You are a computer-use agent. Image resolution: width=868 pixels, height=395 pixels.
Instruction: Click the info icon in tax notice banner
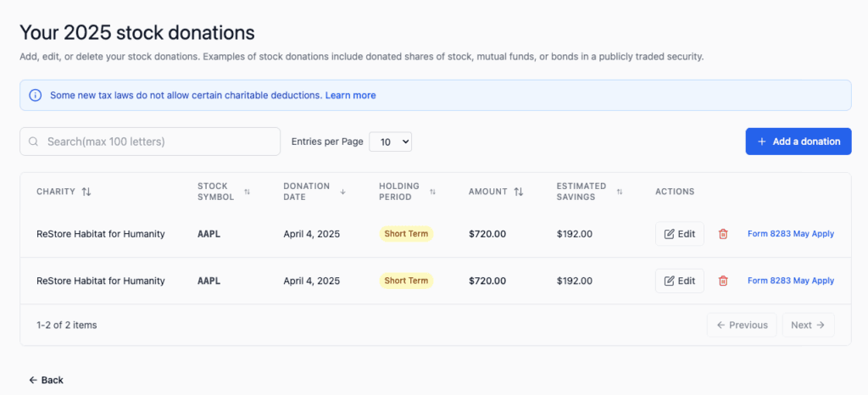point(36,95)
